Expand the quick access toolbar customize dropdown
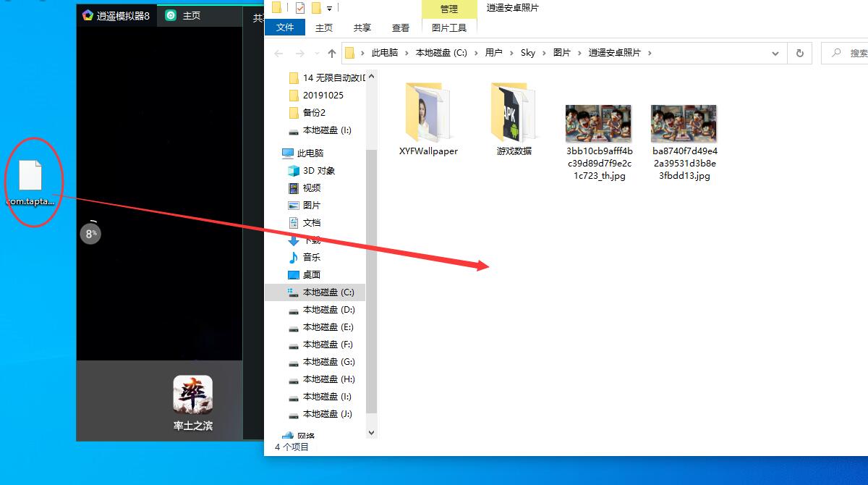Image resolution: width=868 pixels, height=485 pixels. click(330, 9)
